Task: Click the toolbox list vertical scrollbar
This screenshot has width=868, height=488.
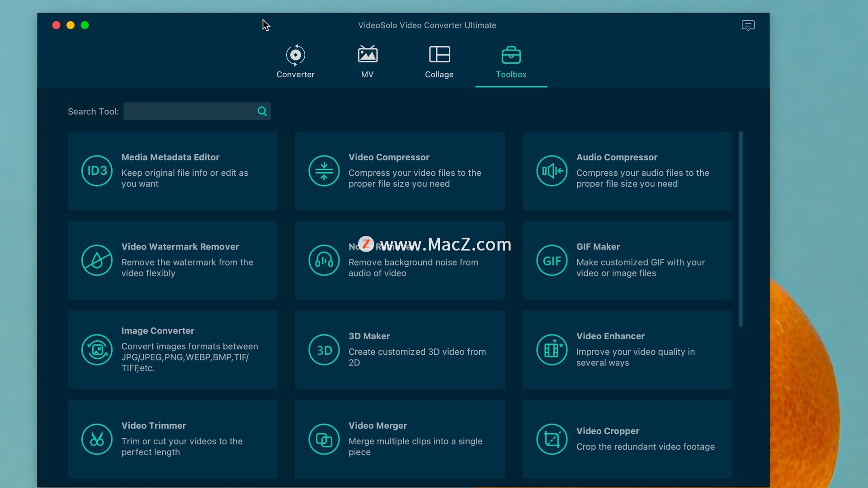Action: pyautogui.click(x=741, y=229)
